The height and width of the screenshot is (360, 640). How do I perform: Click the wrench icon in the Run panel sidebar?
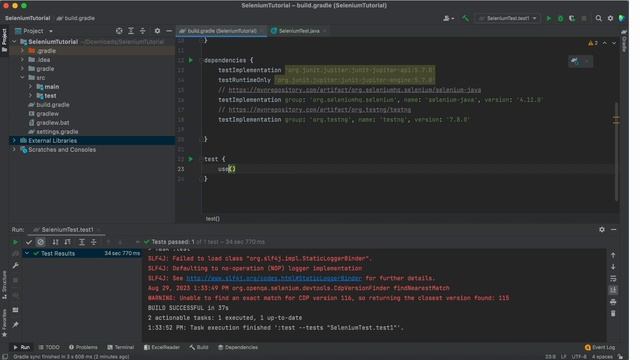pos(16,266)
